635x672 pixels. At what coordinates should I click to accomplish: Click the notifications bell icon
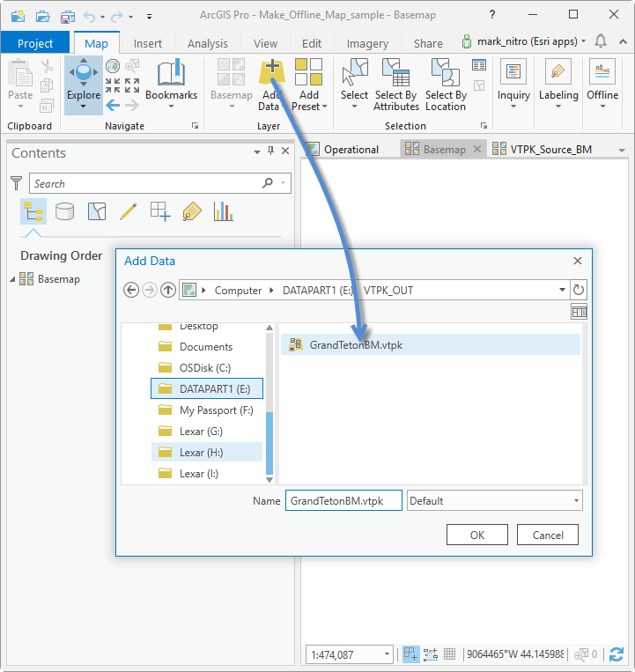tap(601, 41)
